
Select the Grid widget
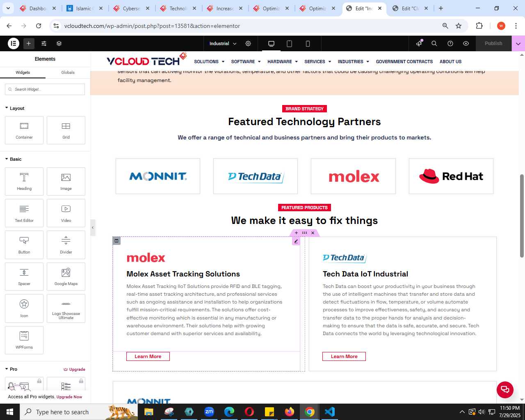[x=66, y=130]
